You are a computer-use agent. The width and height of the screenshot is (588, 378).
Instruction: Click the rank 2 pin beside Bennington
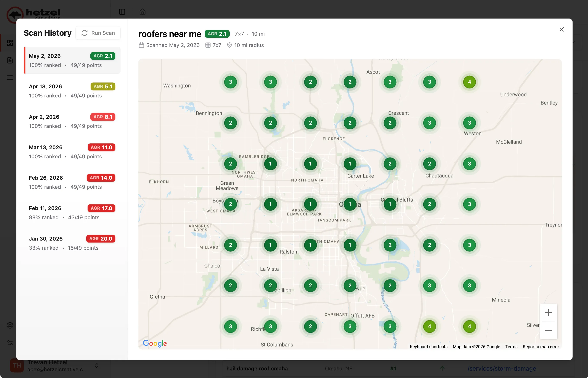[x=230, y=123]
